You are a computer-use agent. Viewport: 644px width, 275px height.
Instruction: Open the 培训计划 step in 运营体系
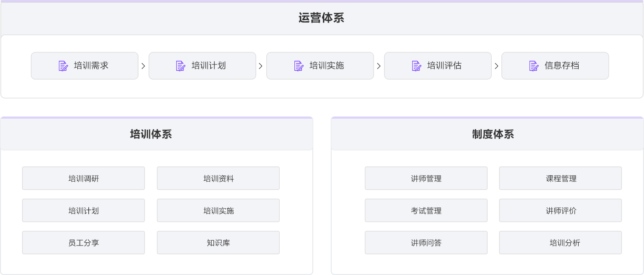[202, 66]
